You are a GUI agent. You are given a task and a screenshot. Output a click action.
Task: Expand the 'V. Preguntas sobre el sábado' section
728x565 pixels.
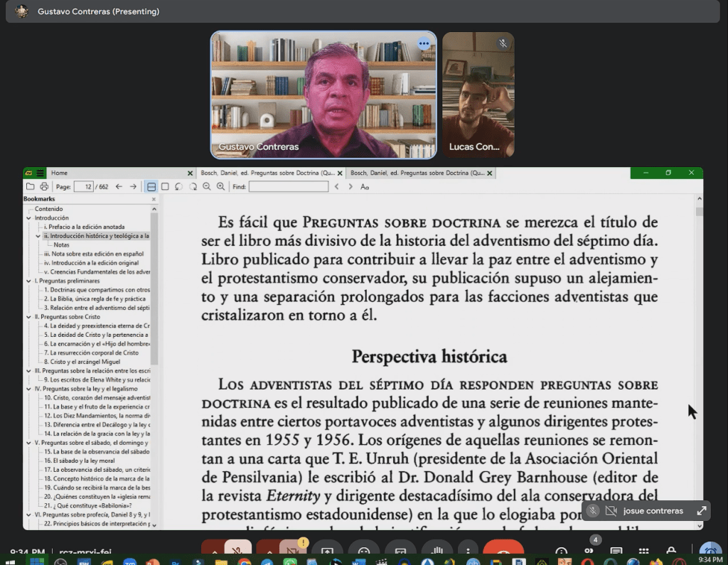27,442
